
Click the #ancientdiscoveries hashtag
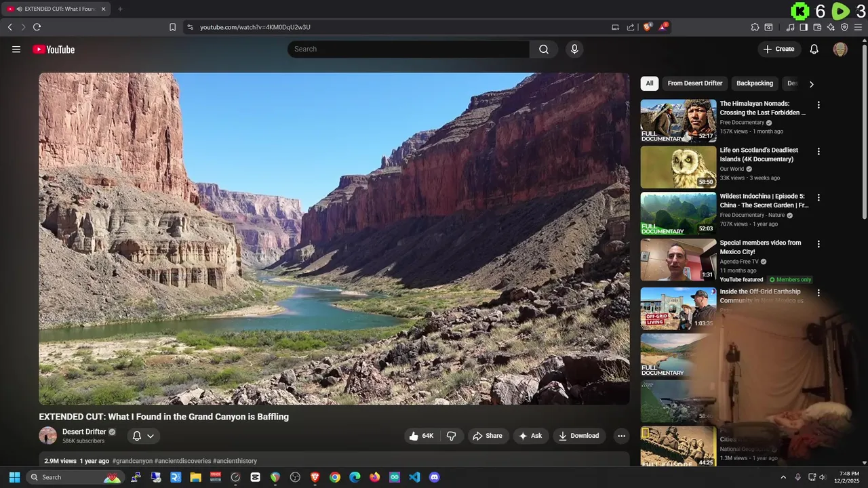pos(182,461)
